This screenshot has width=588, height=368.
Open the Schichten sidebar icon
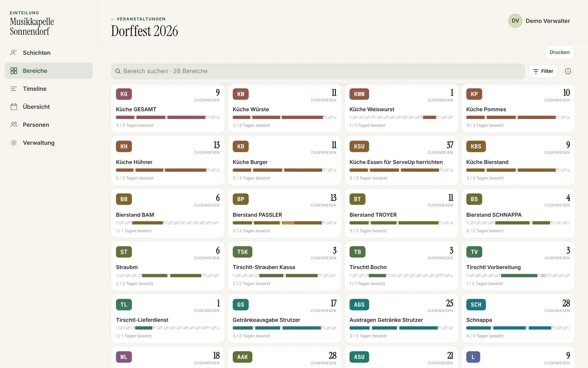14,53
